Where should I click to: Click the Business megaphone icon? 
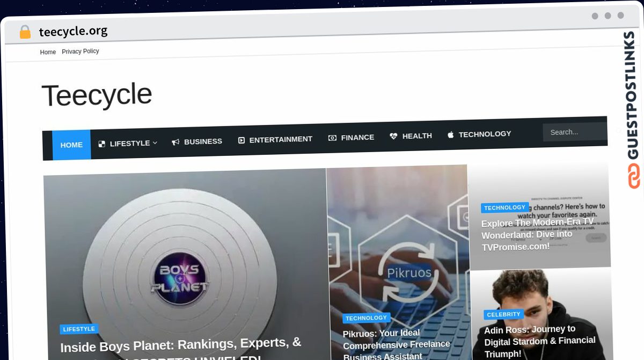point(175,142)
